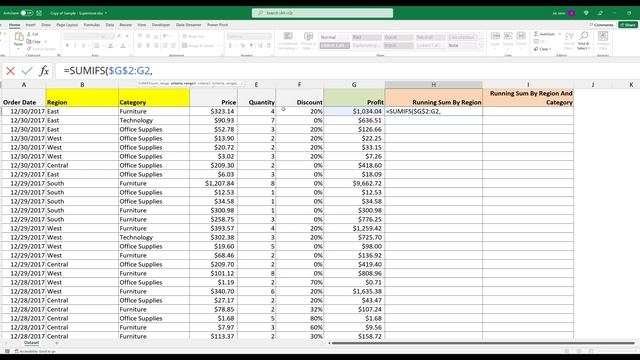Open the Formulas ribbon tab
Viewport: 640px width, 360px height.
91,25
